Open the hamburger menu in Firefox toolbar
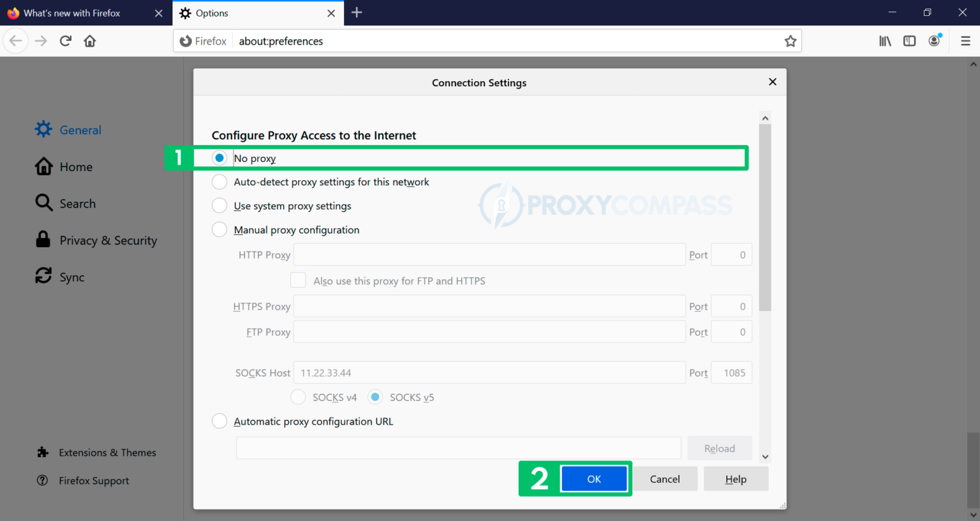The width and height of the screenshot is (980, 521). (x=965, y=40)
